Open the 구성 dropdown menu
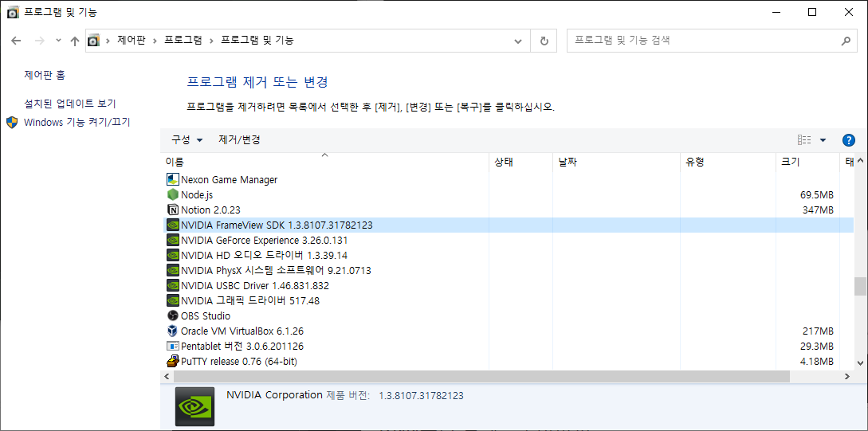The width and height of the screenshot is (868, 431). coord(187,140)
